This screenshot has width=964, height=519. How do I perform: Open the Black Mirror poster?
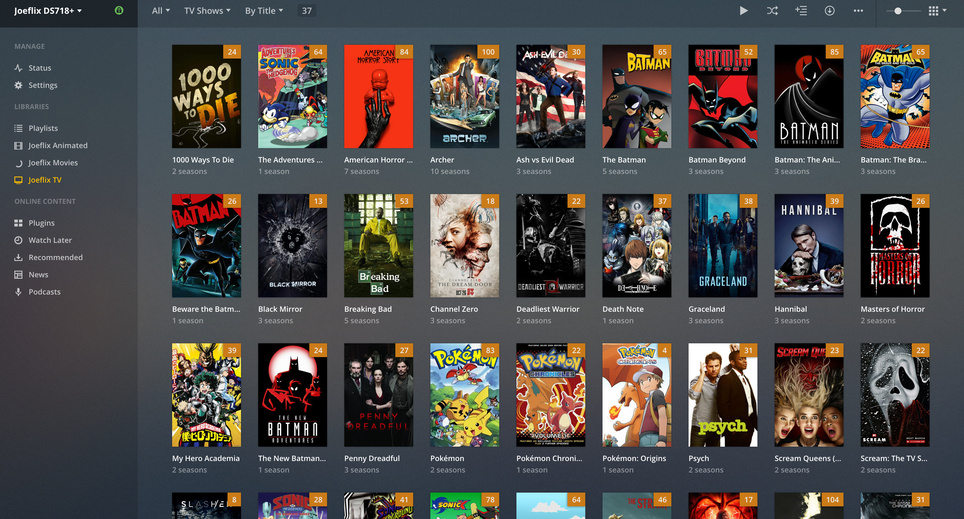293,246
